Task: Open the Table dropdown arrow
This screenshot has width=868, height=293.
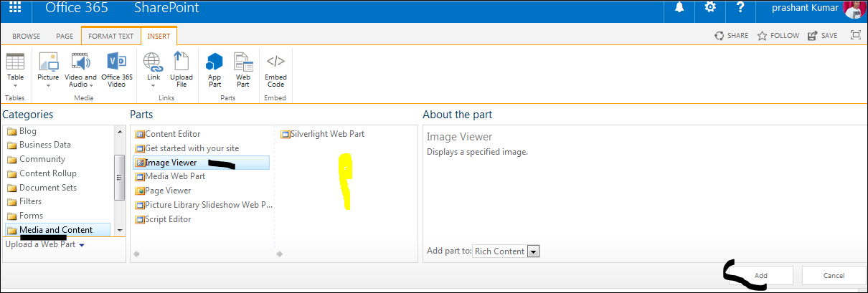Action: 15,86
